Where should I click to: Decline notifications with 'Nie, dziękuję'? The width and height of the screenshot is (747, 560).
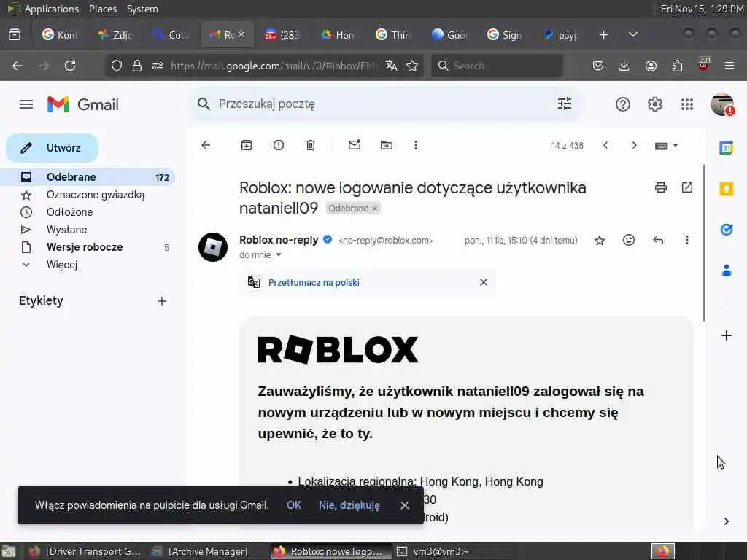[x=349, y=505]
